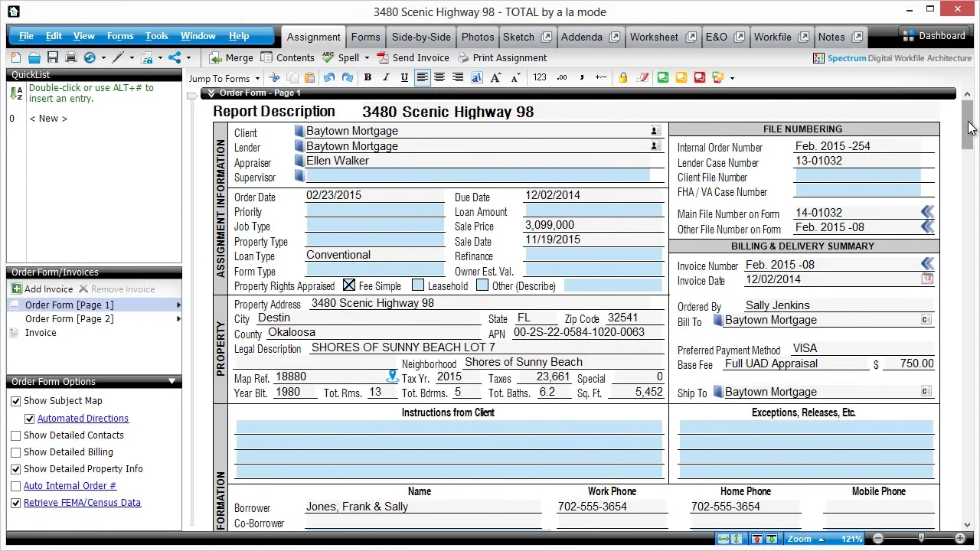Uncheck Show Subject Map option
This screenshot has height=551, width=980.
tap(16, 401)
